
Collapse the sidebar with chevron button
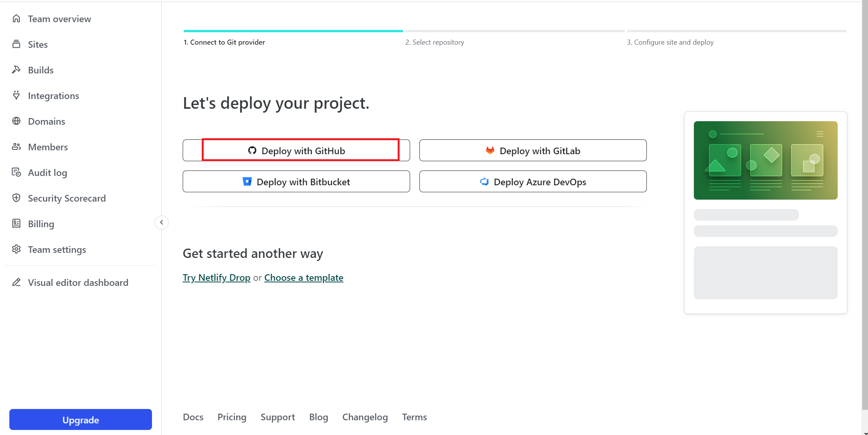tap(162, 223)
